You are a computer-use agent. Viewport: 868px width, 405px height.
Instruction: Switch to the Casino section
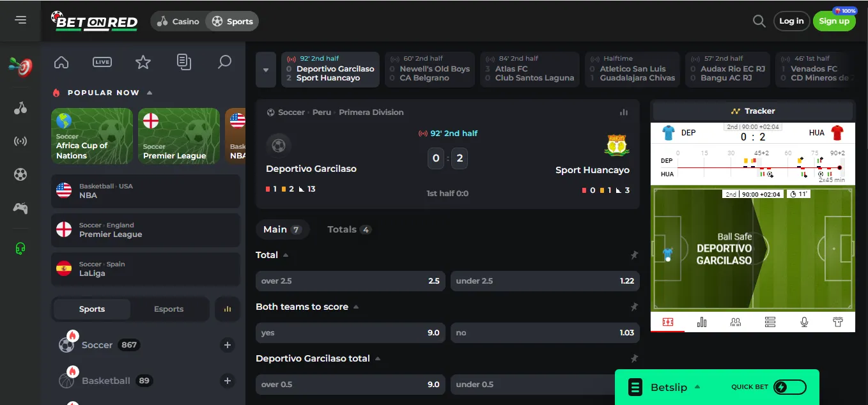[x=178, y=21]
